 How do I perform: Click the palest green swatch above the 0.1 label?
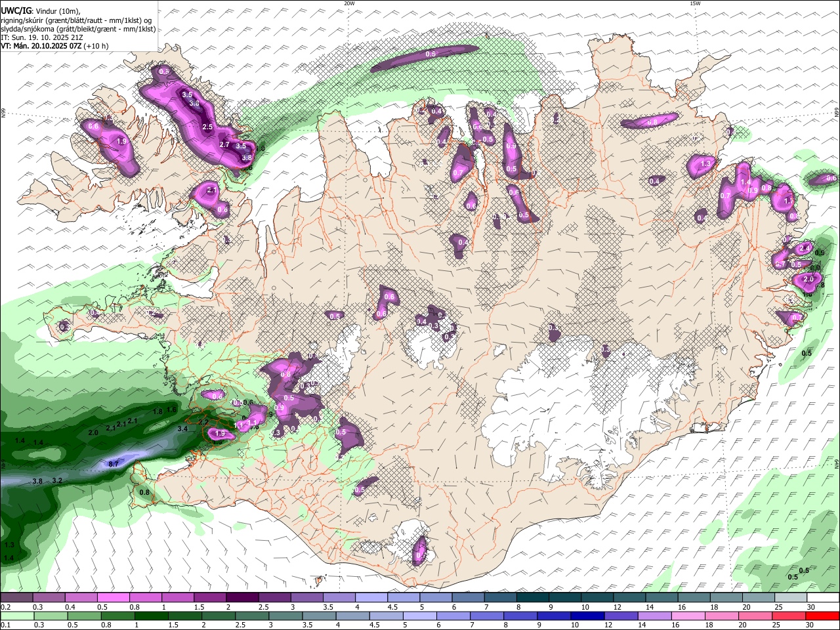click(x=17, y=616)
